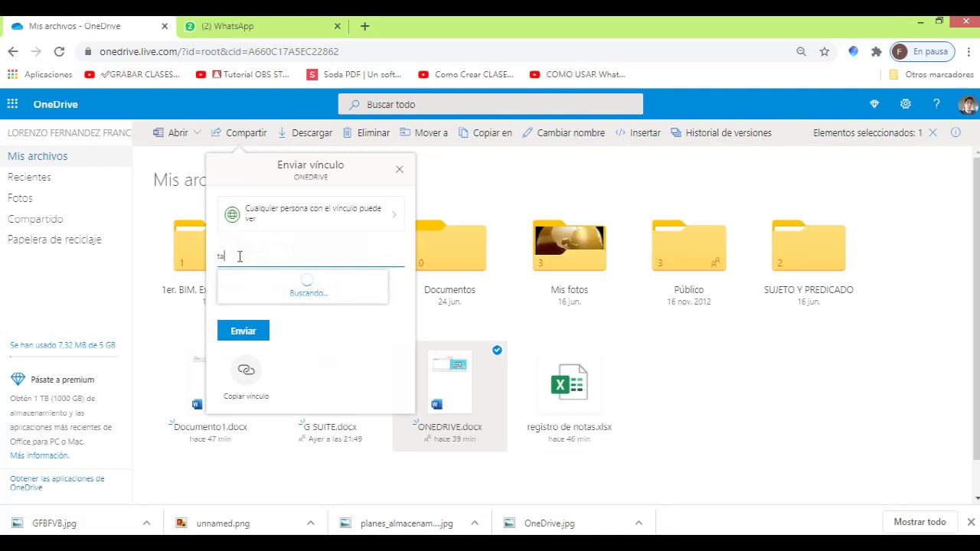Open the details info pane icon
The image size is (980, 551).
[955, 132]
